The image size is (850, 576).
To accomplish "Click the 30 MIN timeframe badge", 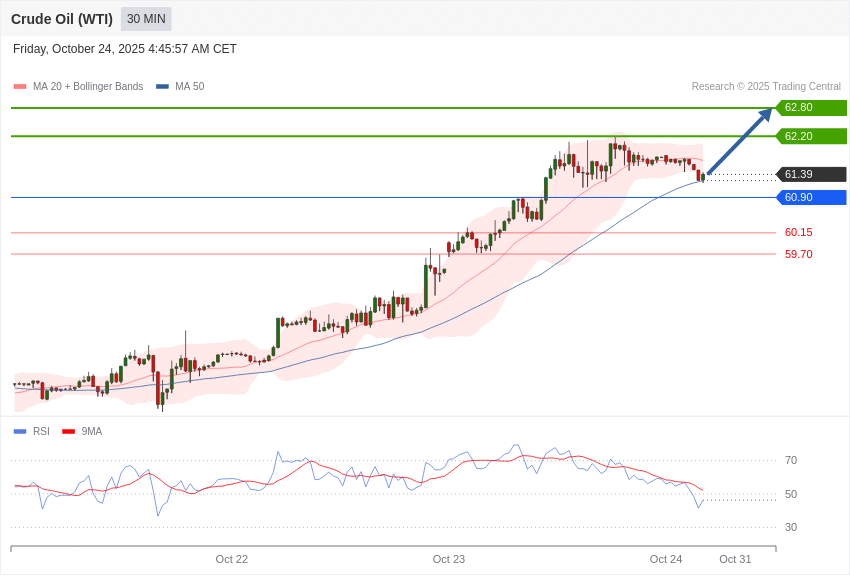I will (146, 19).
